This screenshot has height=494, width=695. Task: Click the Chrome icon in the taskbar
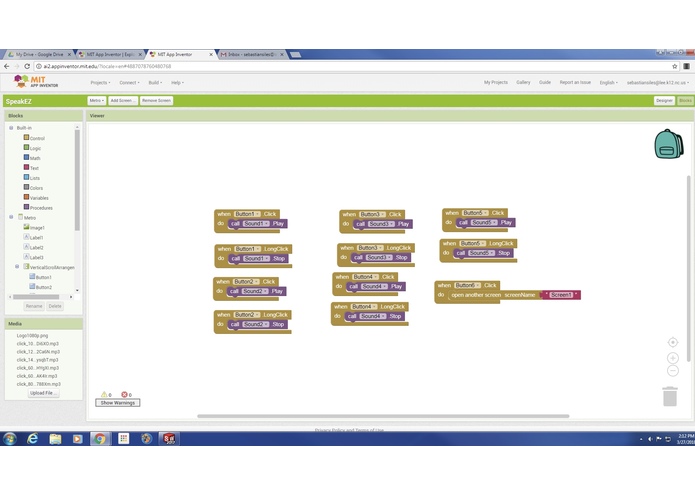[x=100, y=439]
